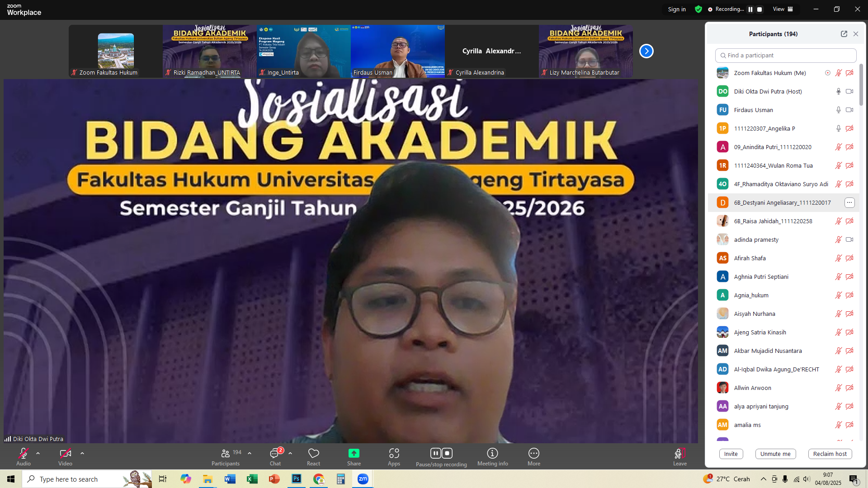
Task: Expand the chat options arrow
Action: [290, 453]
